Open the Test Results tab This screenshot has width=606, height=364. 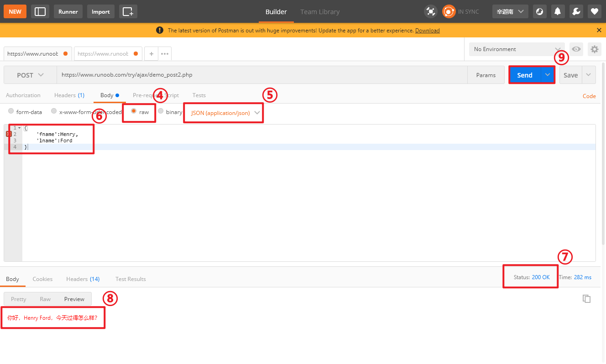point(131,279)
